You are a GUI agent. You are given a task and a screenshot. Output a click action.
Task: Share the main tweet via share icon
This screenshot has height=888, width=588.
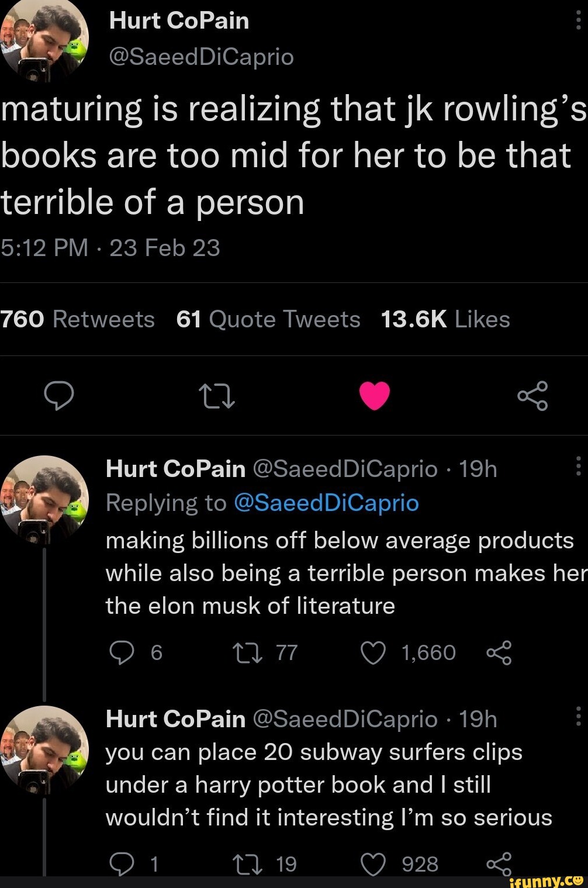point(532,396)
